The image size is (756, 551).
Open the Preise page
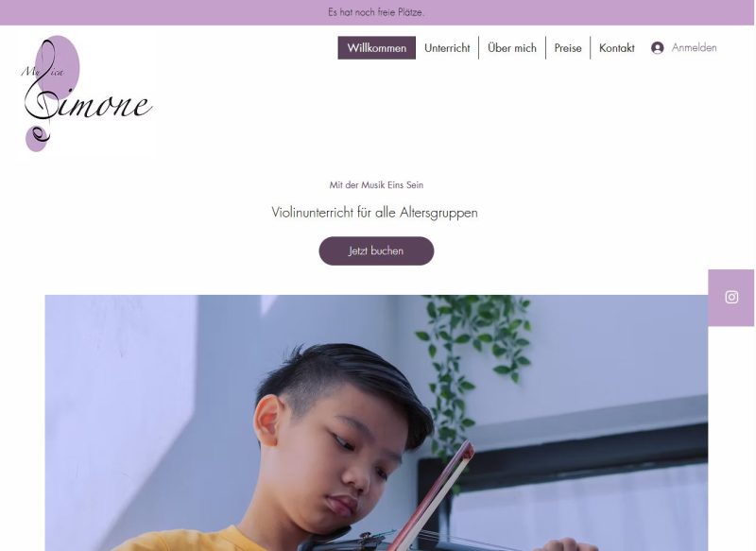click(568, 47)
